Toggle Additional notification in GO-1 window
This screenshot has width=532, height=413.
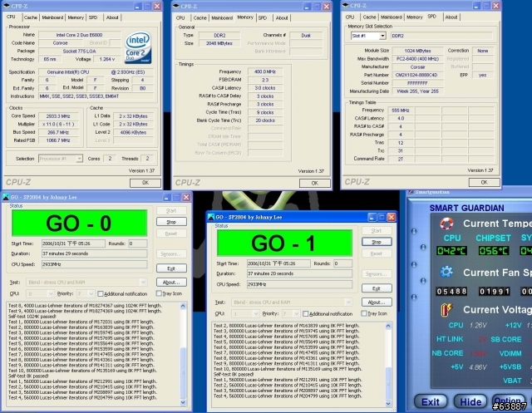305,313
